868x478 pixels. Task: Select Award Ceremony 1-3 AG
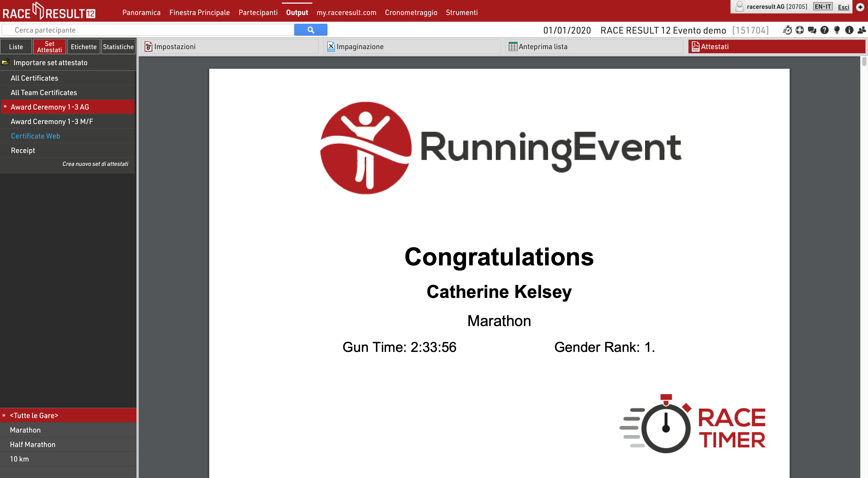pyautogui.click(x=68, y=107)
